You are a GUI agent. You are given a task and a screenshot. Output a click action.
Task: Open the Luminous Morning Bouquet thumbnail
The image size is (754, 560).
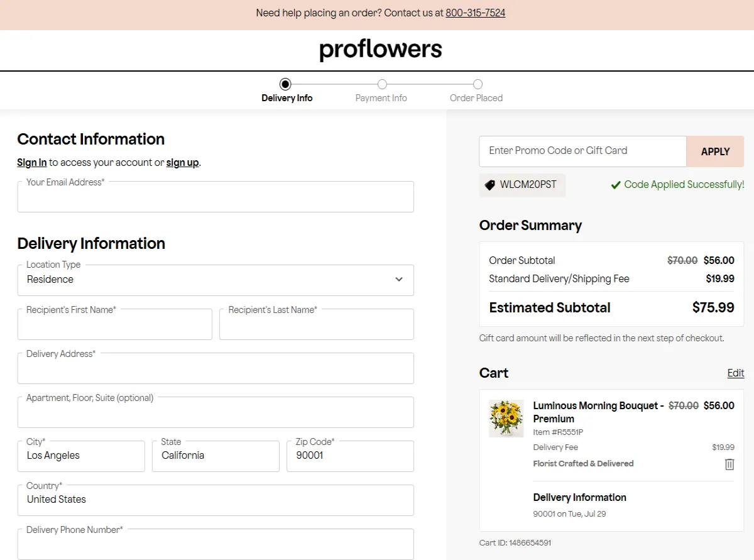tap(506, 419)
